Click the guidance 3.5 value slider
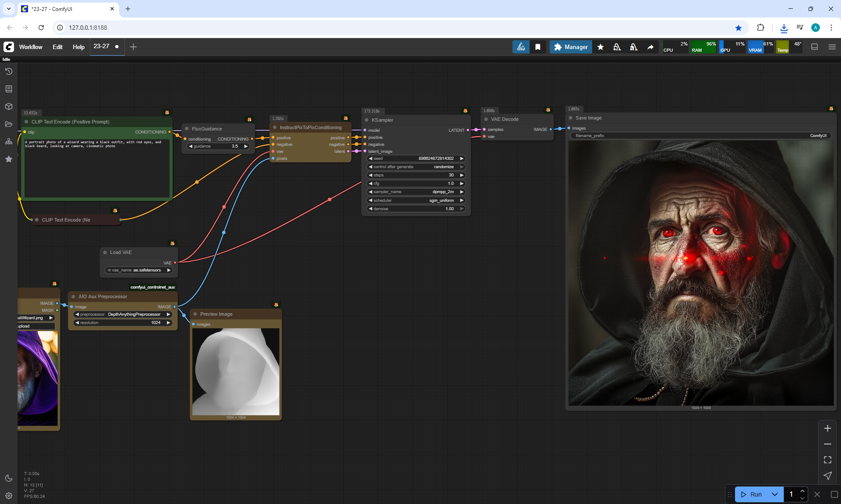 coord(219,146)
